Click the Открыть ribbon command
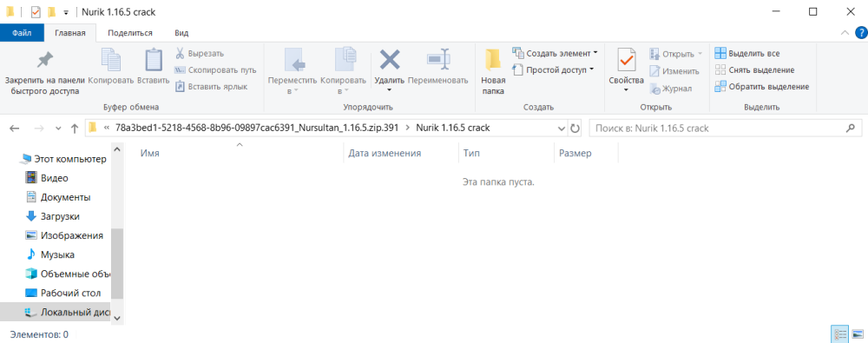The width and height of the screenshot is (868, 343). (x=675, y=54)
